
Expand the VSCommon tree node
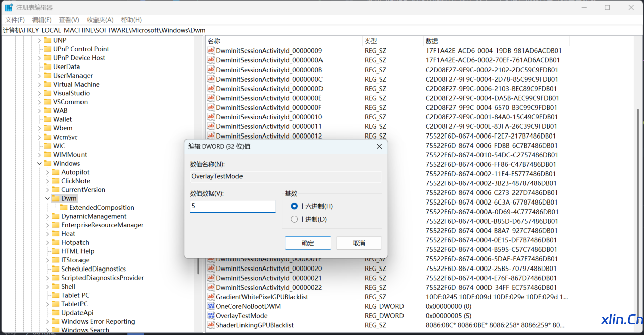pyautogui.click(x=39, y=102)
